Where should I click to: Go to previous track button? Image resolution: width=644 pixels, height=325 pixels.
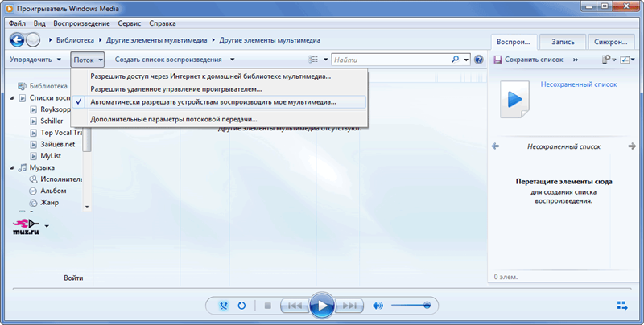295,306
